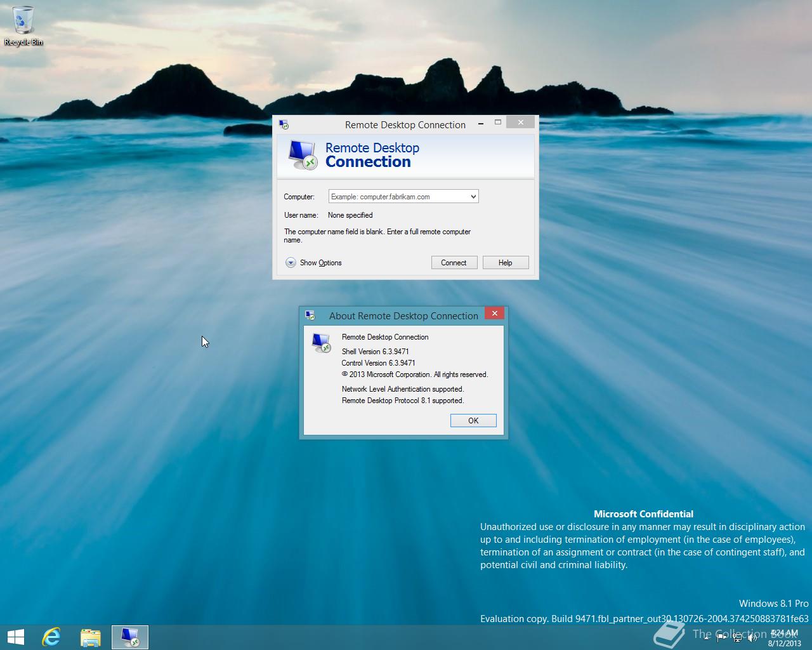The width and height of the screenshot is (812, 650).
Task: Click the 'Shell Version 6.3.9471' text
Action: [x=375, y=352]
